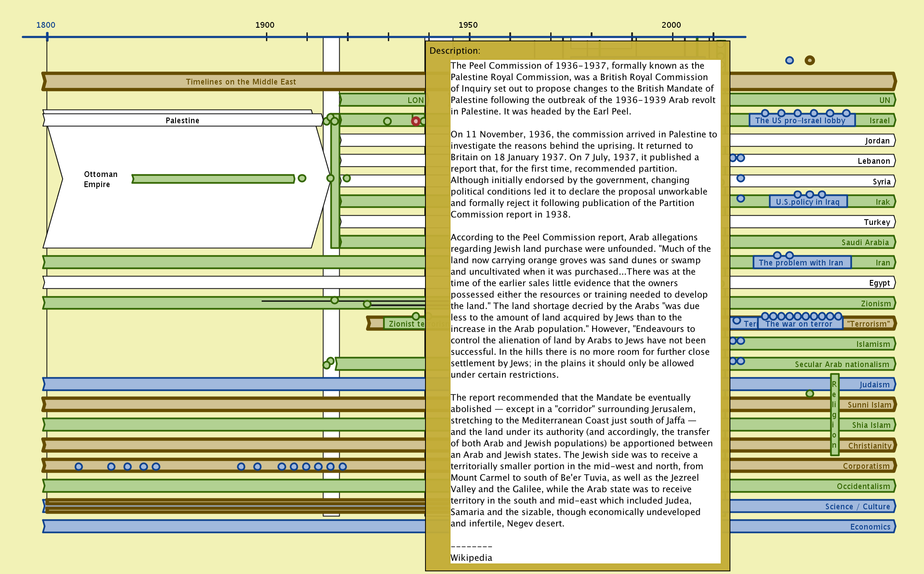
Task: Select the Palestine timeline bar
Action: pos(182,121)
